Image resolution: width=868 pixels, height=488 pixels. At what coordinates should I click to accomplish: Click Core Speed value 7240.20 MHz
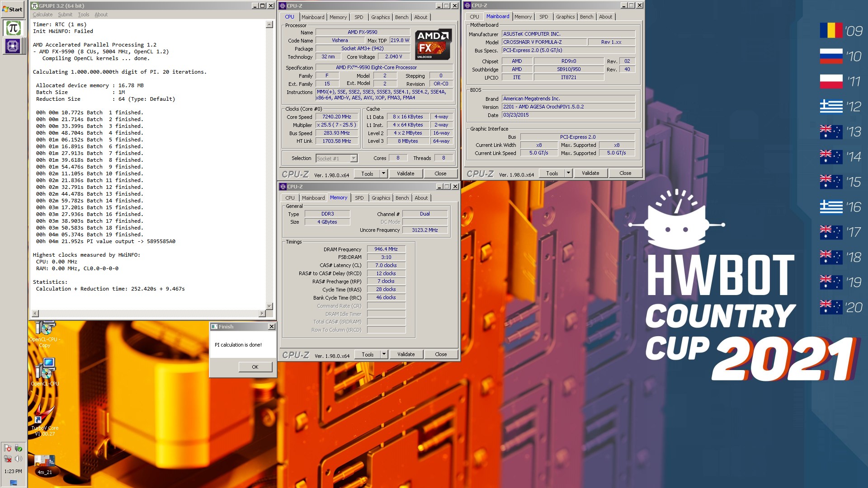point(337,117)
